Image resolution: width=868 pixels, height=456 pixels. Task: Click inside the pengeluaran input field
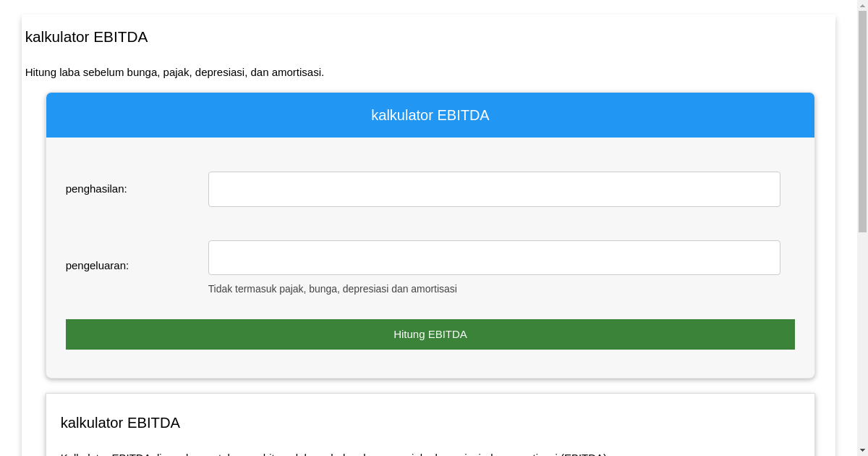click(494, 257)
